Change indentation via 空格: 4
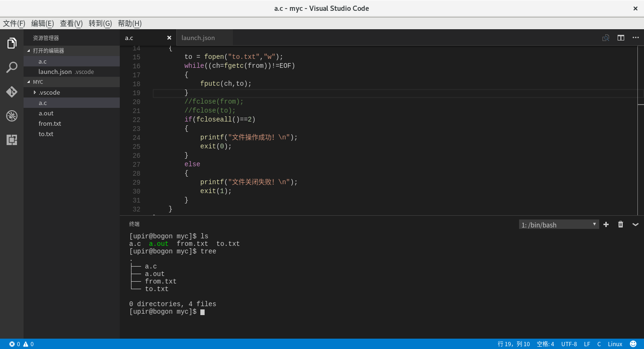This screenshot has width=644, height=349. pyautogui.click(x=545, y=344)
